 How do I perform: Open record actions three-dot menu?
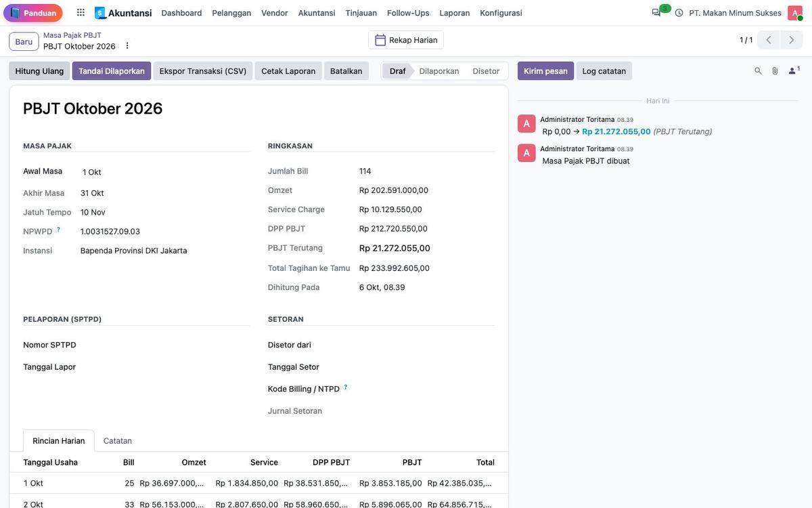click(x=127, y=46)
